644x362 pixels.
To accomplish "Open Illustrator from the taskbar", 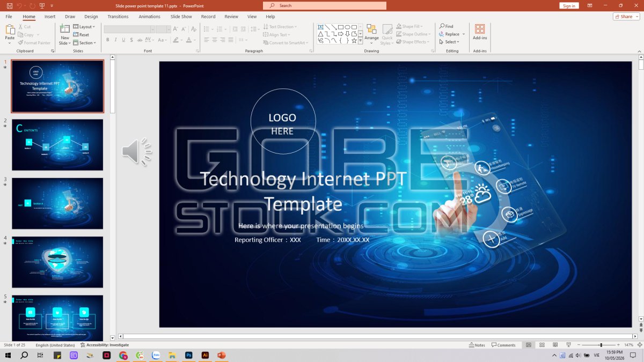I will (x=205, y=355).
